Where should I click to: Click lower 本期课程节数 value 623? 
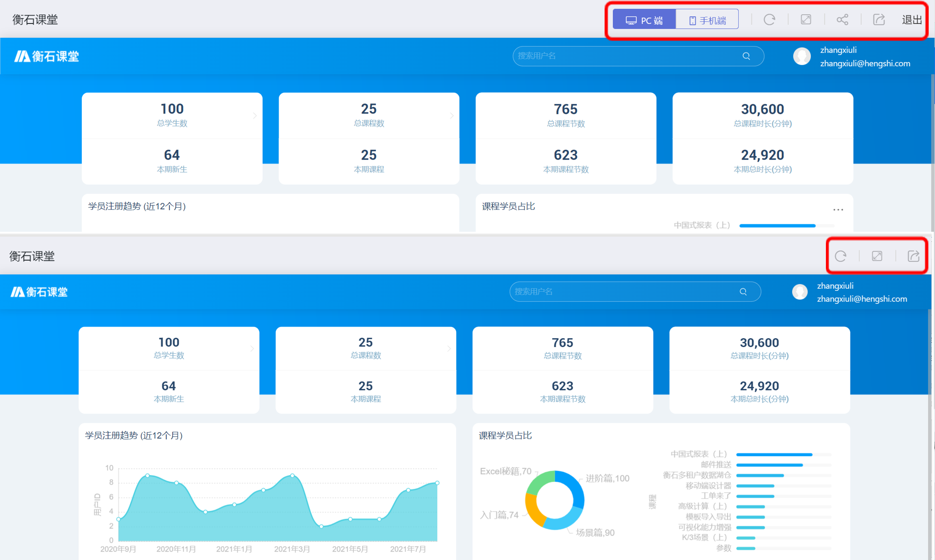563,386
